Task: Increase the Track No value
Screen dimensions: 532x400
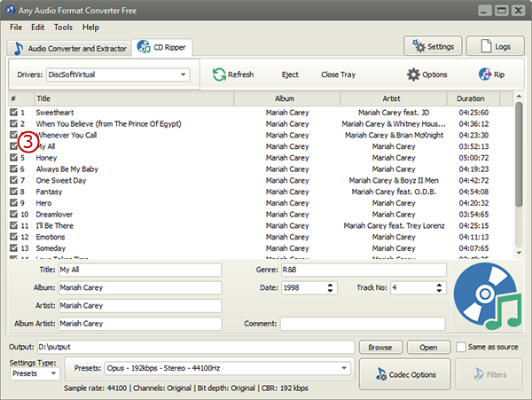Action: pyautogui.click(x=439, y=285)
